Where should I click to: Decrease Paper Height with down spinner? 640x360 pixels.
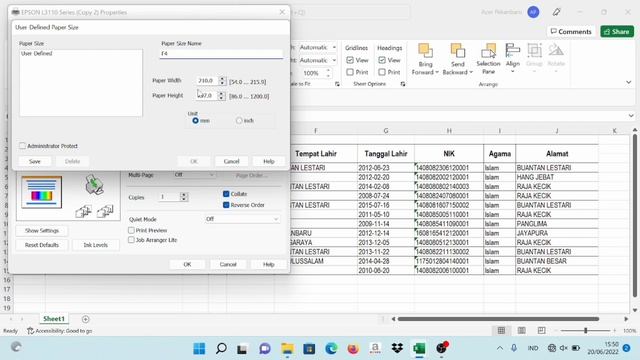click(221, 98)
